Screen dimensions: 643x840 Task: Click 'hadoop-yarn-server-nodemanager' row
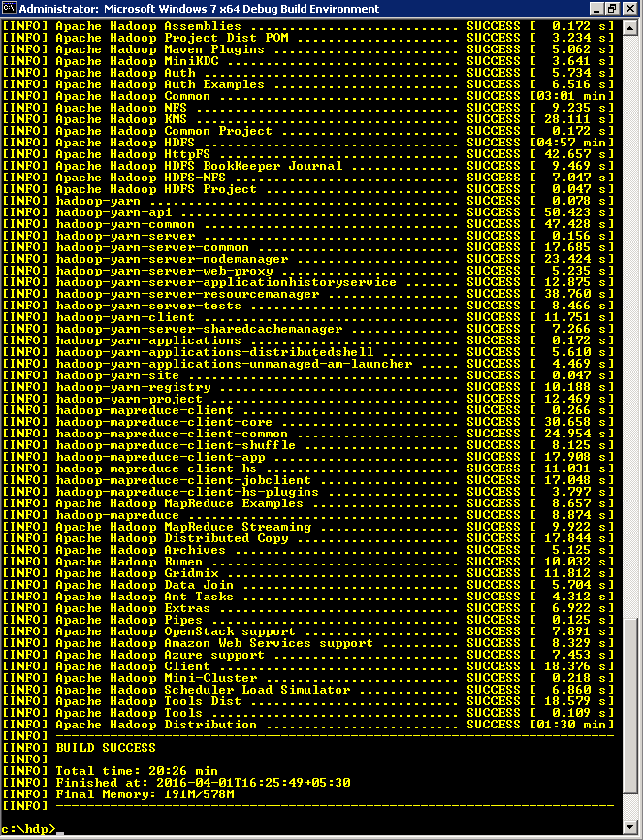click(308, 259)
